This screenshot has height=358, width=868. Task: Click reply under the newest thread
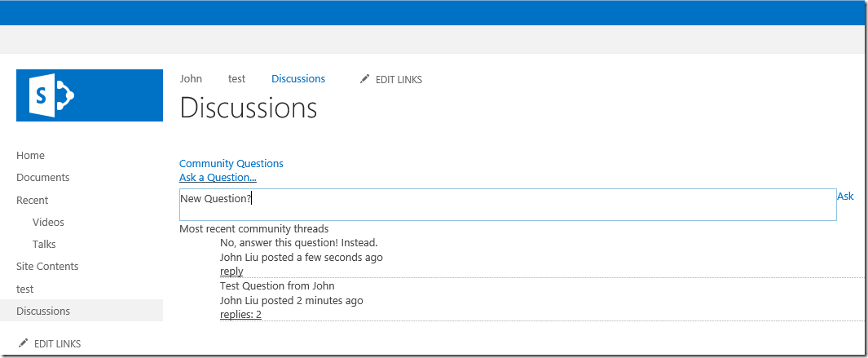pyautogui.click(x=231, y=272)
